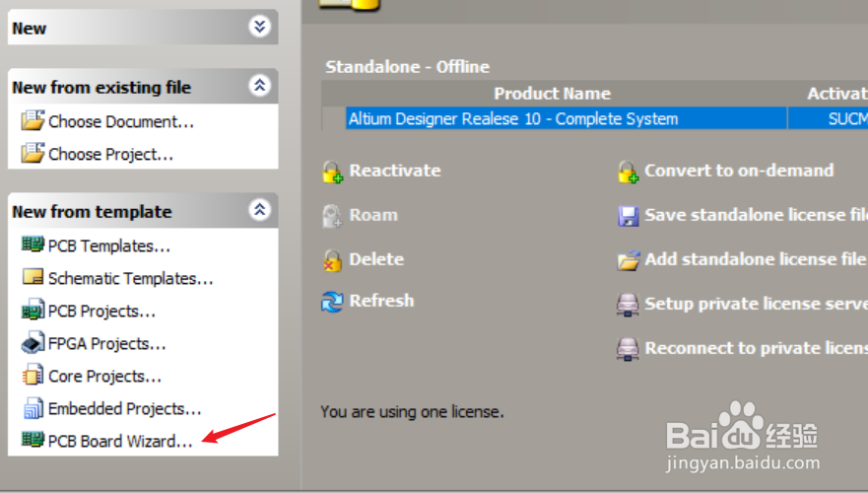Click the New from template header title
868x493 pixels.
pyautogui.click(x=92, y=211)
